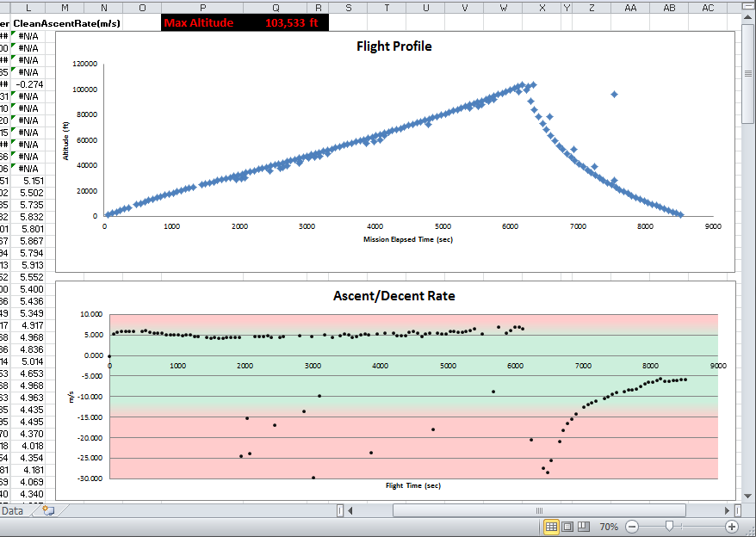This screenshot has height=537, width=756.
Task: Click the Insert Worksheet icon beside Data tab
Action: coord(48,510)
